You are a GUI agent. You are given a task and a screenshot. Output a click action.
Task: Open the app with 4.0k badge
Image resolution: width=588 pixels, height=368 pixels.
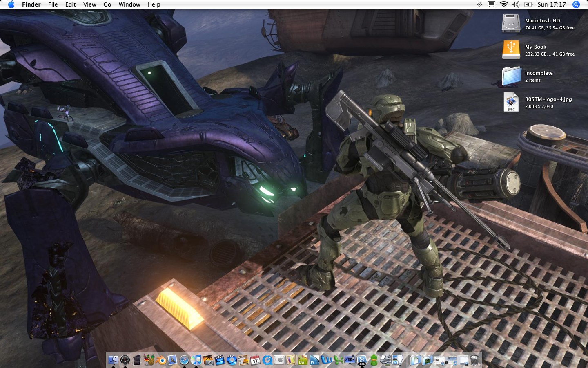[362, 360]
